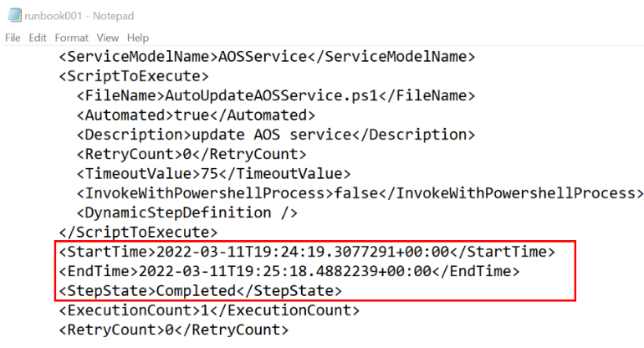Open the Edit menu
The image size is (644, 348).
tap(38, 38)
